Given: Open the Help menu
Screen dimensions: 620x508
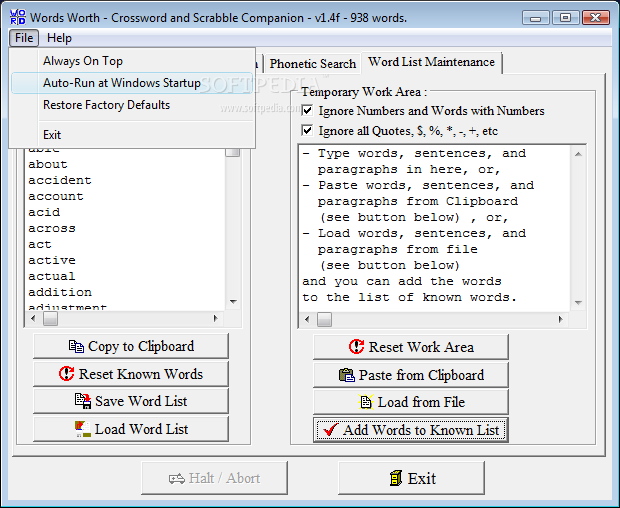Looking at the screenshot, I should point(59,38).
